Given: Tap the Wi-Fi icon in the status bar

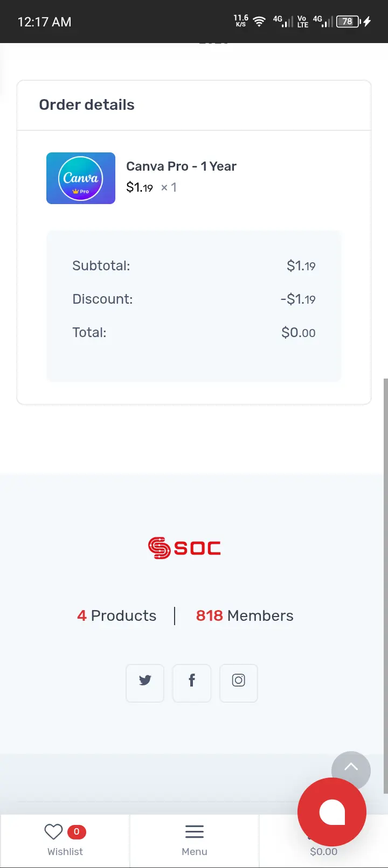Looking at the screenshot, I should pos(259,22).
